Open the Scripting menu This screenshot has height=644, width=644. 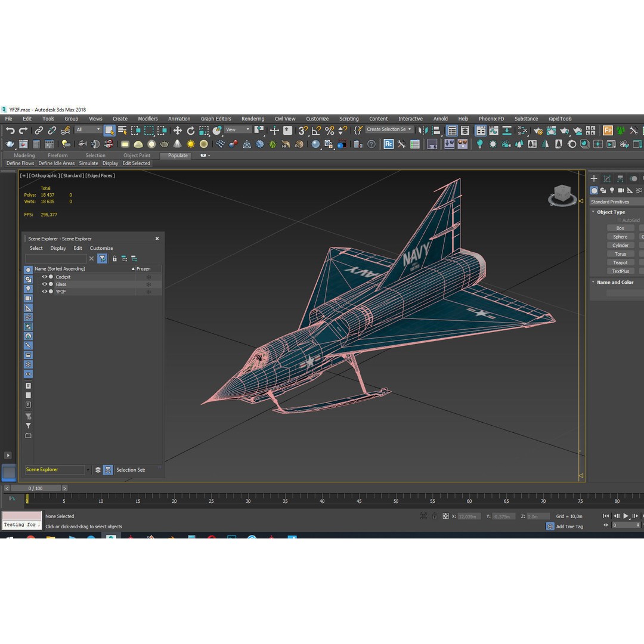pyautogui.click(x=349, y=119)
